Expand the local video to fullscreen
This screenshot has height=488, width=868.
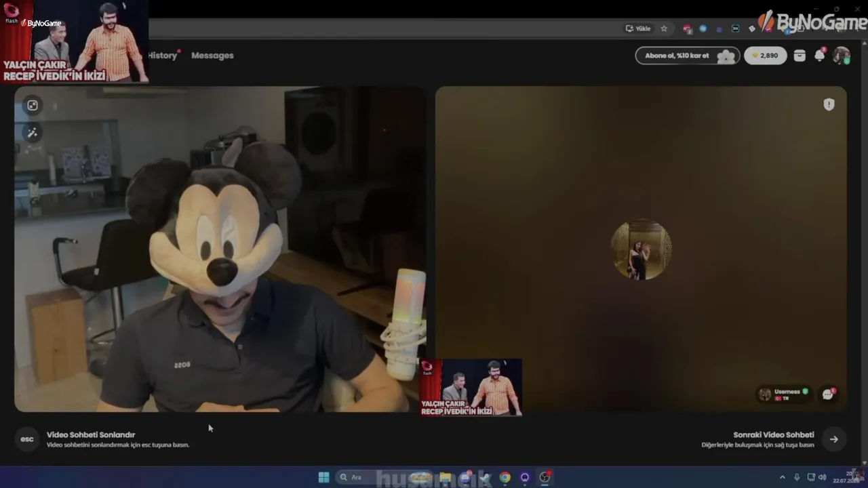tap(33, 105)
